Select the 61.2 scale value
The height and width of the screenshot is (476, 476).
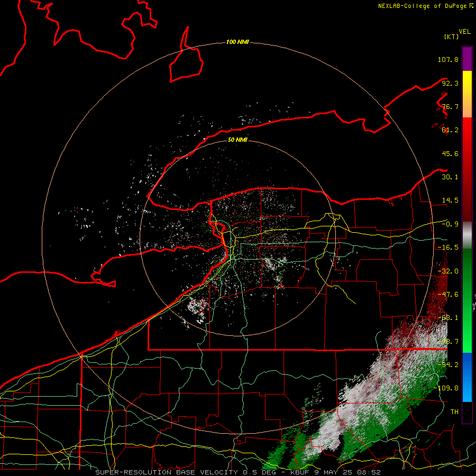(450, 130)
